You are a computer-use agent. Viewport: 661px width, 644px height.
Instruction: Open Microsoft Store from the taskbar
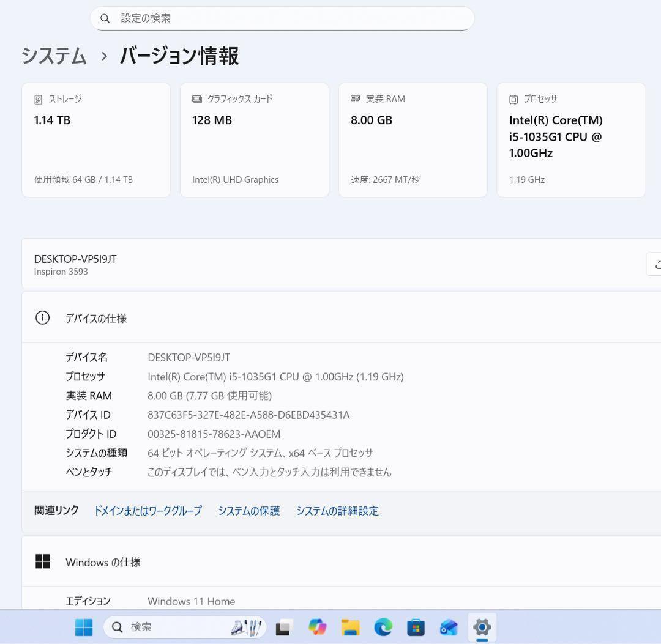[x=416, y=627]
